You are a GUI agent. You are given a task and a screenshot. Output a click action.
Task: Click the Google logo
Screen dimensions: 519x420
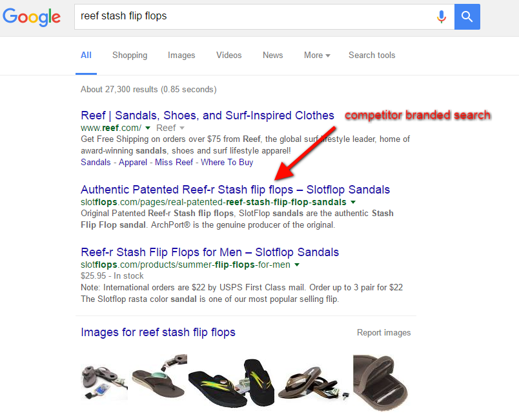tap(32, 17)
